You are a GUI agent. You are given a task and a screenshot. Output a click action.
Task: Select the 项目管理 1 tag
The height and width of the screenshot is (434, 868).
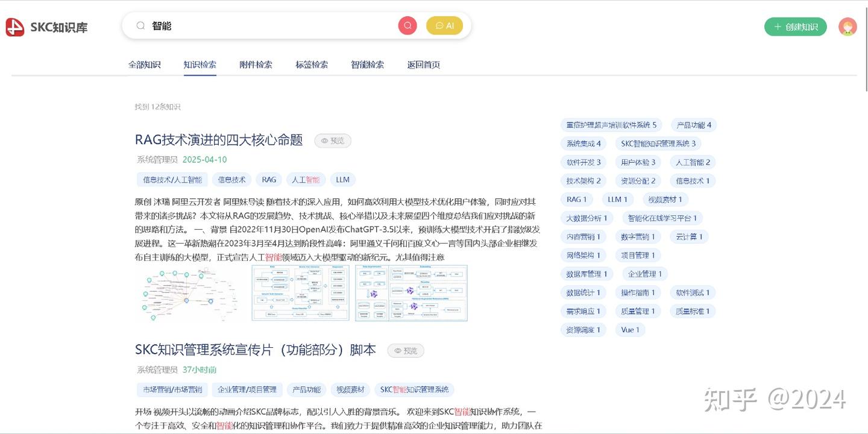(638, 256)
